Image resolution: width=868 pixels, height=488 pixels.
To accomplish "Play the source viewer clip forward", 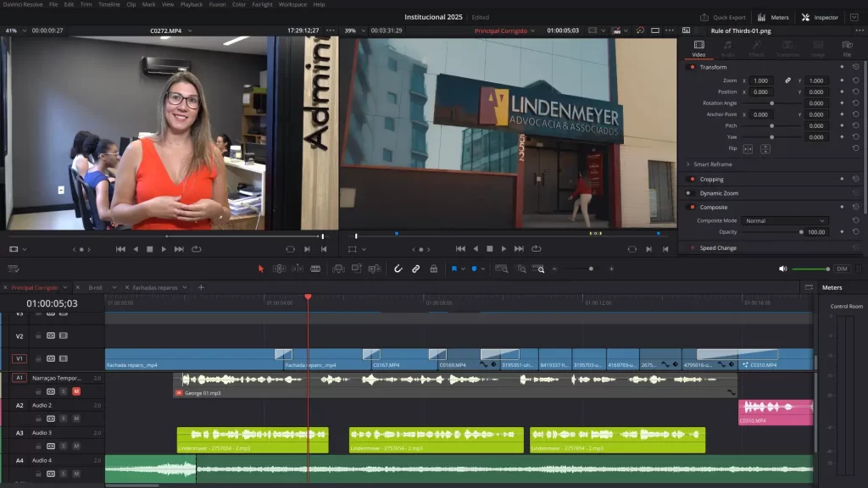I will [164, 250].
